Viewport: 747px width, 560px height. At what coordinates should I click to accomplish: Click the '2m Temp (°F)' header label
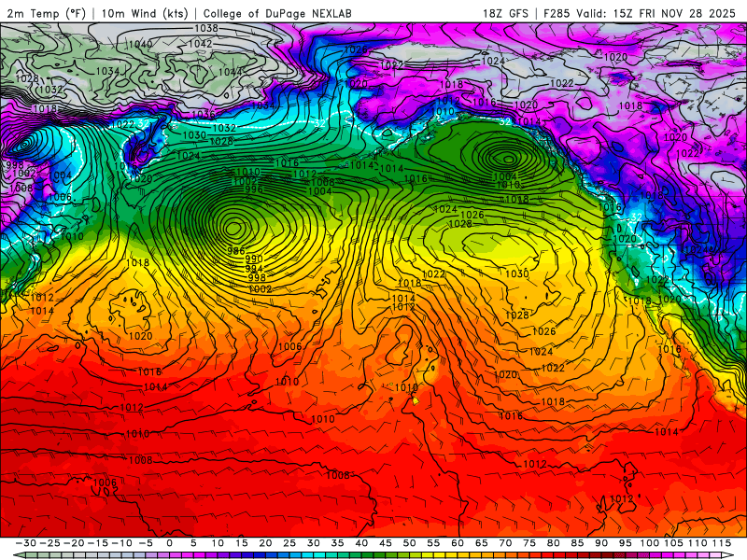46,13
